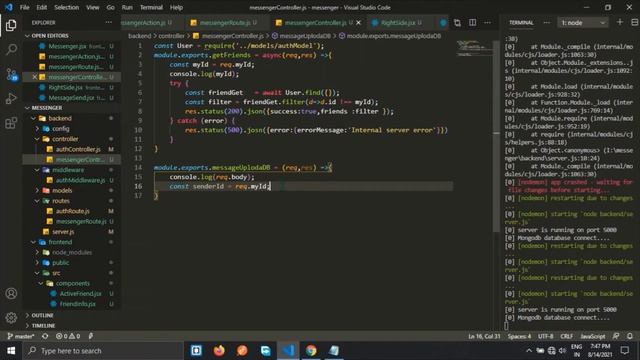The image size is (640, 360).
Task: Click the master branch indicator
Action: 21,336
